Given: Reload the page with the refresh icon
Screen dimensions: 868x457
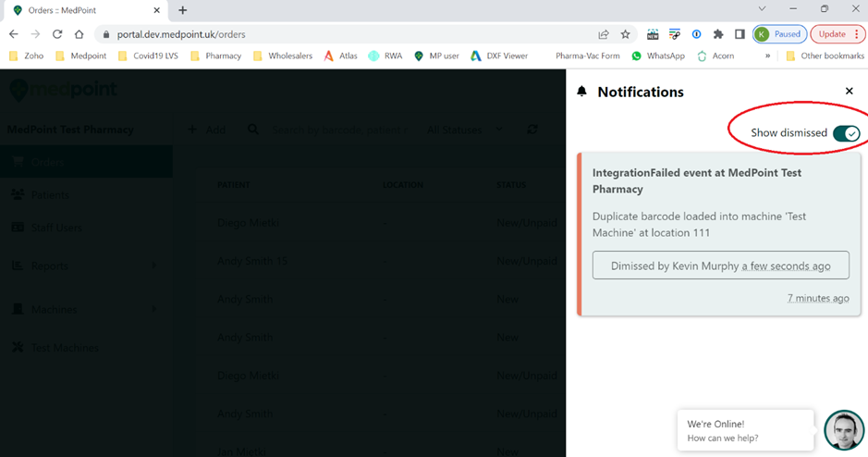Looking at the screenshot, I should (57, 34).
